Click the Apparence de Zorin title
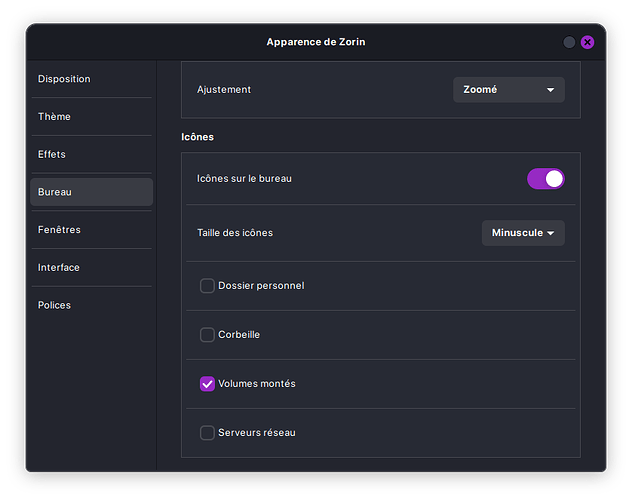 pos(316,42)
